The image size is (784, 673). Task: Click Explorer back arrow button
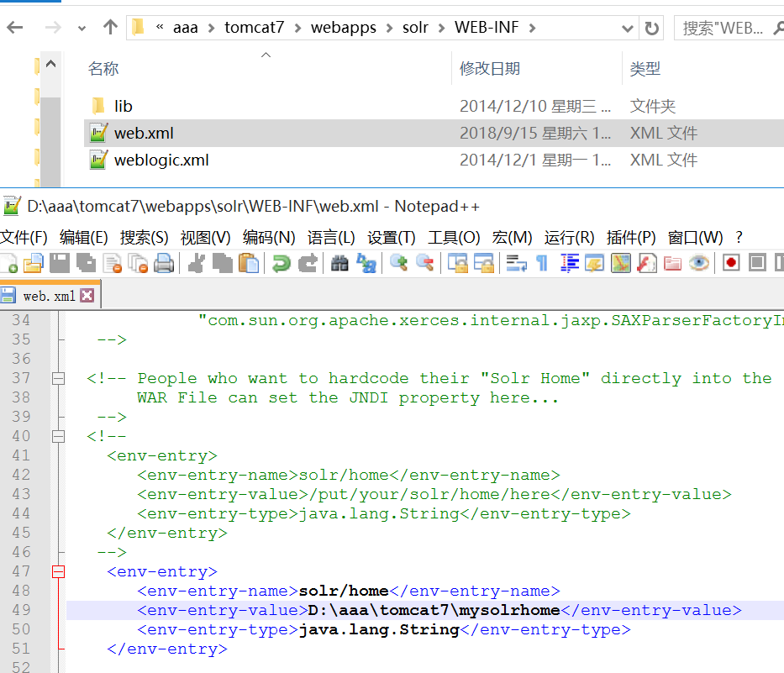click(x=15, y=27)
